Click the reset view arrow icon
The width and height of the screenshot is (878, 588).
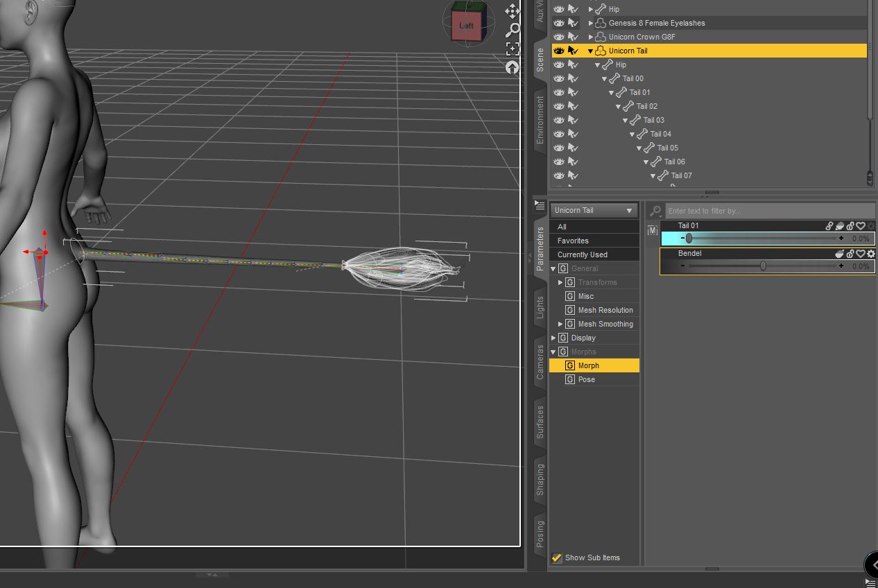[513, 67]
